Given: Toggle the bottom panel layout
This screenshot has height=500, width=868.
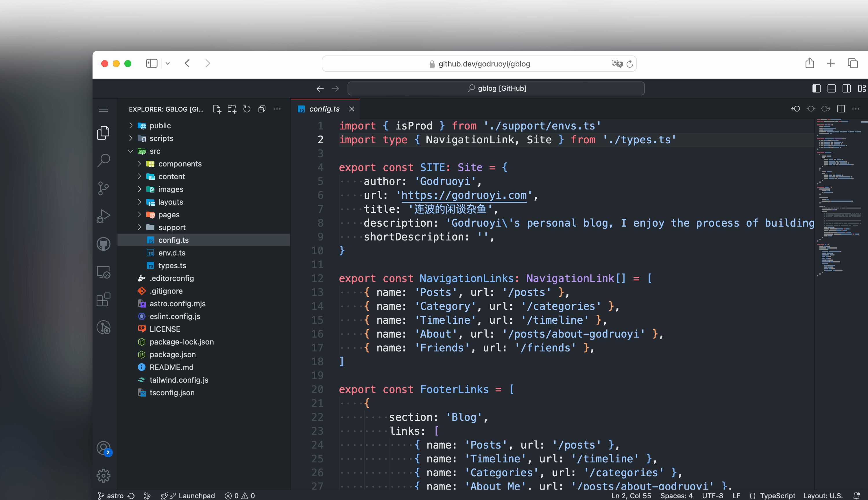Looking at the screenshot, I should click(832, 89).
